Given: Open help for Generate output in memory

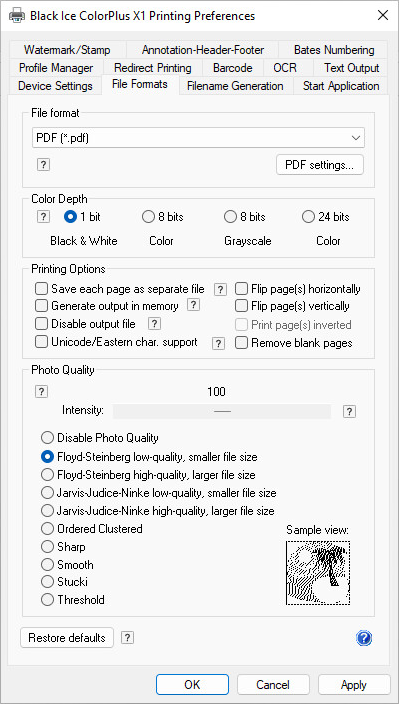Looking at the screenshot, I should pos(193,305).
